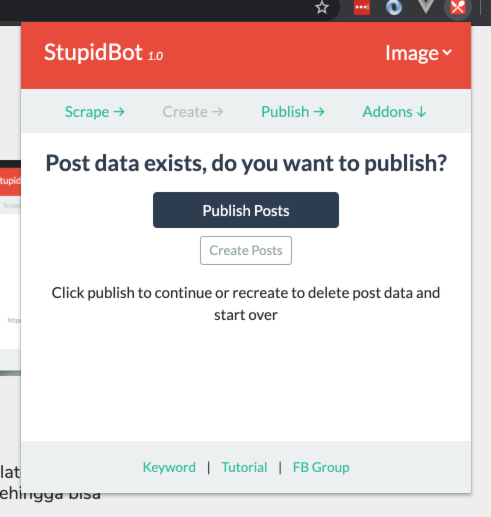Open the Keyword footer link

click(x=169, y=467)
